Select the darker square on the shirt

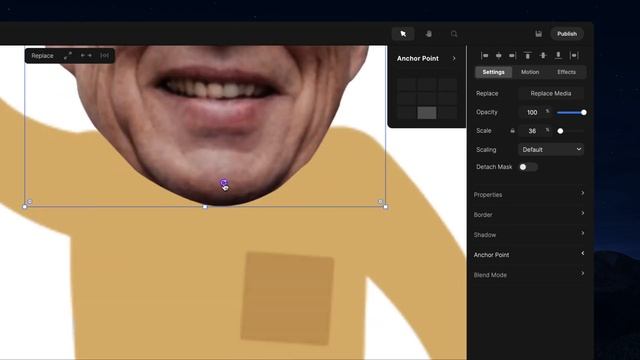287,298
